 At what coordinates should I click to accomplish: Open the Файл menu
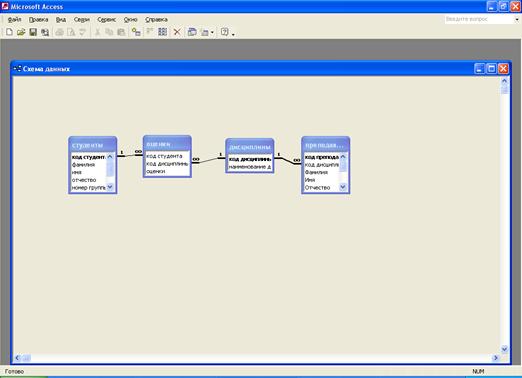(14, 20)
